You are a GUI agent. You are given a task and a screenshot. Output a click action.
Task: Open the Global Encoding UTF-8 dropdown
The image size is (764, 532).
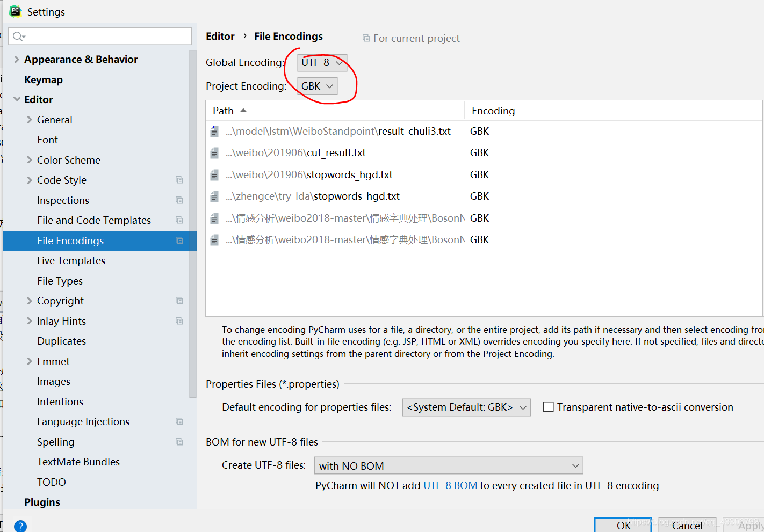point(322,63)
